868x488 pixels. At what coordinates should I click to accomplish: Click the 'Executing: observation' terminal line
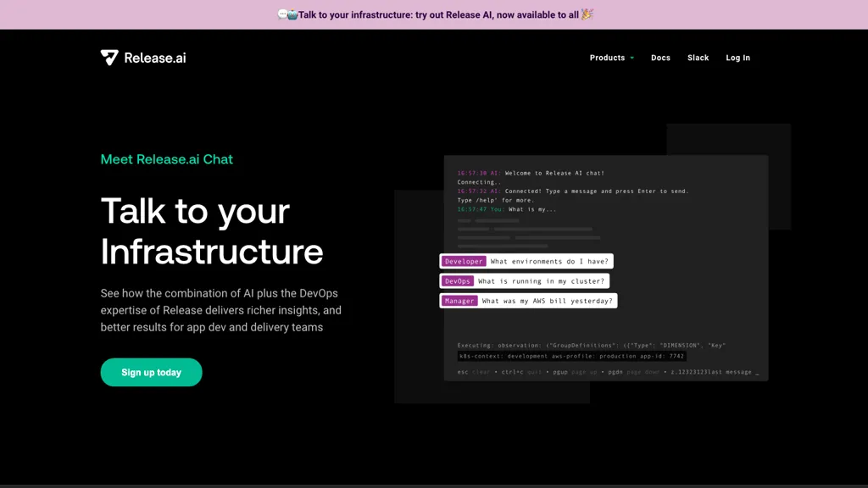[x=591, y=346]
